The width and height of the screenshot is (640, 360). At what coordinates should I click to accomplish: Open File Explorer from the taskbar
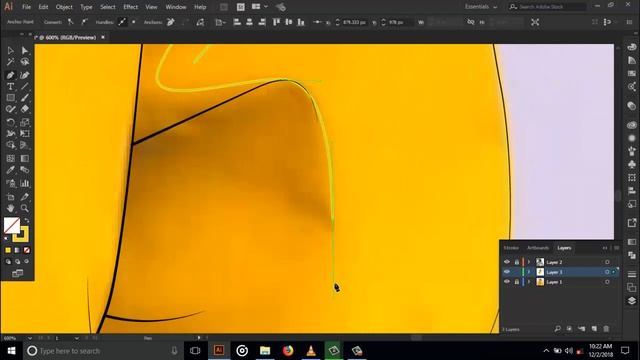(x=265, y=351)
